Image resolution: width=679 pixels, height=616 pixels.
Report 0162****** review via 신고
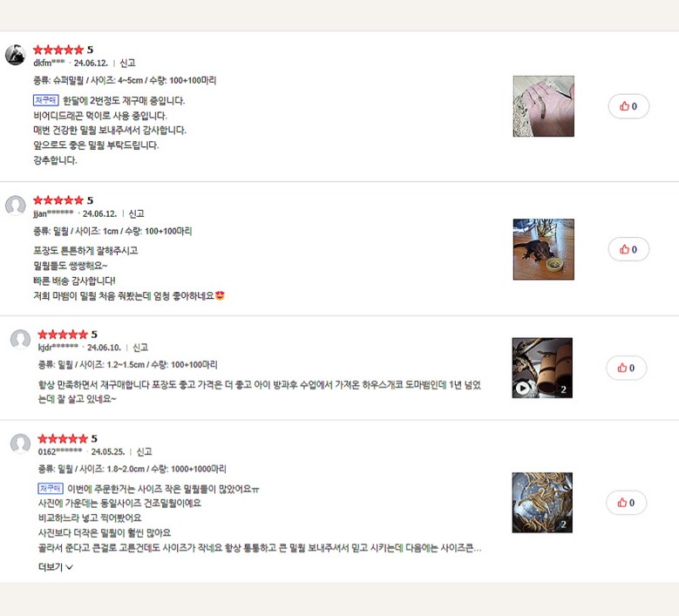coord(144,452)
